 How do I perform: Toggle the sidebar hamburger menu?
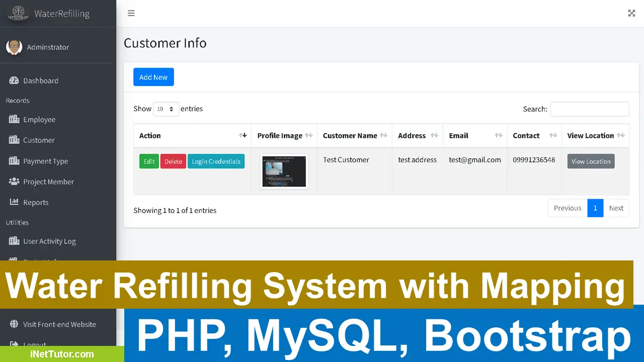click(131, 13)
